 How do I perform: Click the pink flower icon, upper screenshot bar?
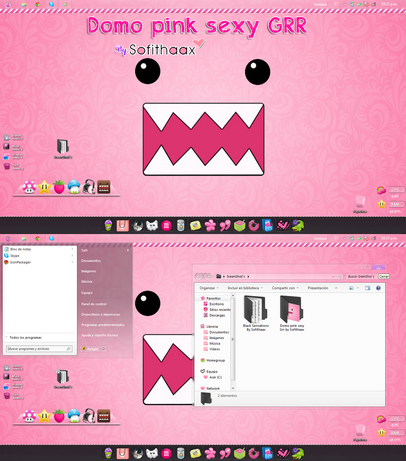(x=210, y=226)
